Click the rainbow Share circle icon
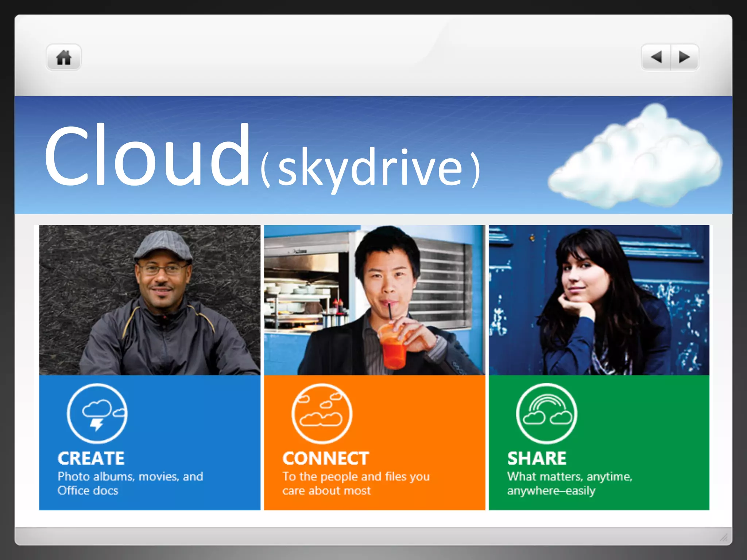 point(546,413)
